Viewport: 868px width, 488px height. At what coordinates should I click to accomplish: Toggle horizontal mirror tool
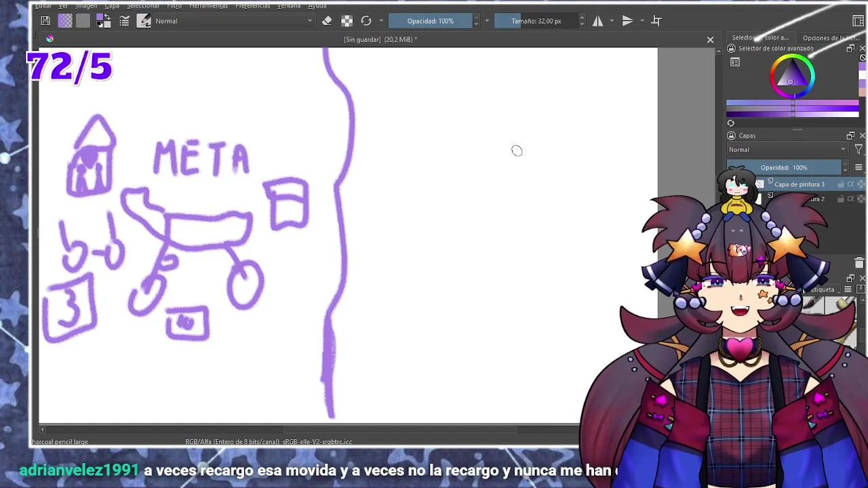click(x=597, y=21)
